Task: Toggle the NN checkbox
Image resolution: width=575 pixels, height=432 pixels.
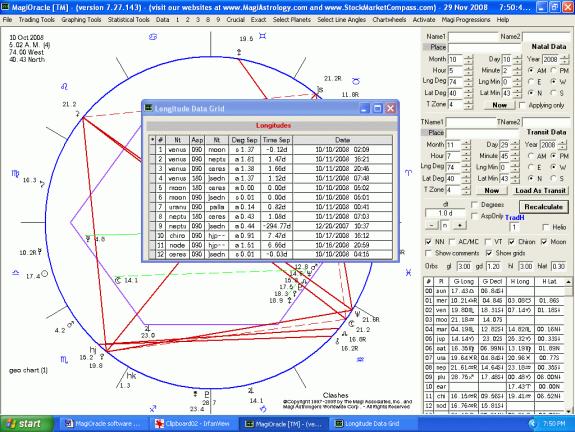Action: 428,242
